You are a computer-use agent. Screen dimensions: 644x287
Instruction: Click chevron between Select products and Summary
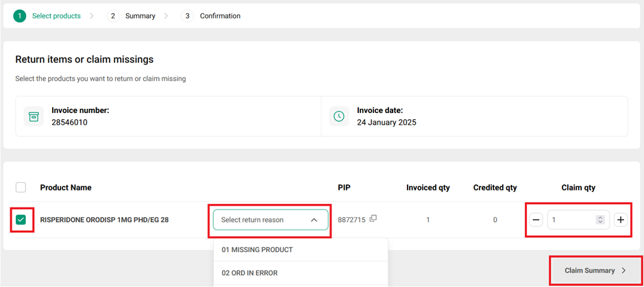pyautogui.click(x=92, y=16)
